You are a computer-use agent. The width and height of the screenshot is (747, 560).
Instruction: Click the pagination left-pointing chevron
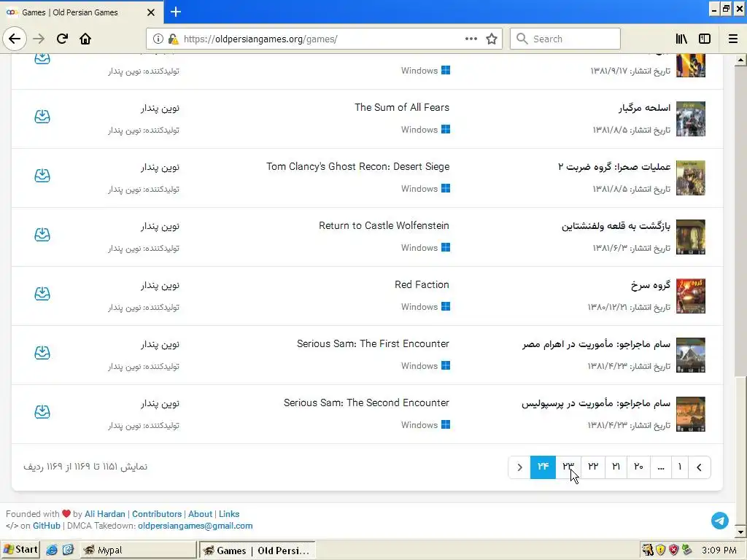coord(700,467)
